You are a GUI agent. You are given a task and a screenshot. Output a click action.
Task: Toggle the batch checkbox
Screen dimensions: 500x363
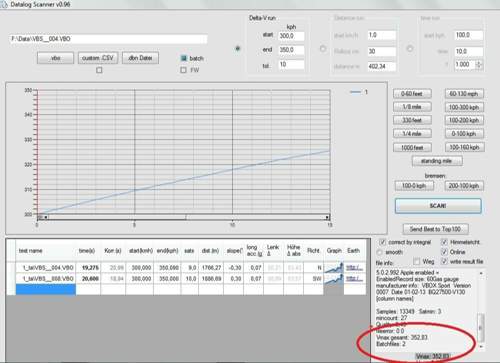pyautogui.click(x=183, y=58)
